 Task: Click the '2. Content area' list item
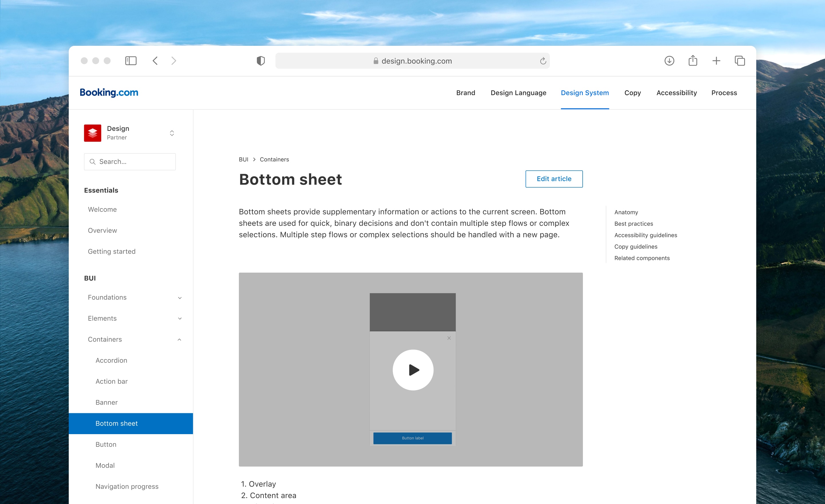(x=268, y=495)
